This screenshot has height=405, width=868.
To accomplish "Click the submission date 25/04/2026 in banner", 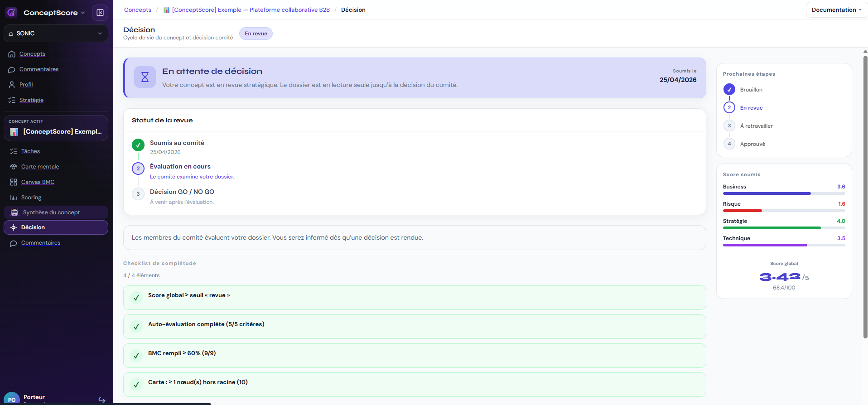I will click(678, 80).
